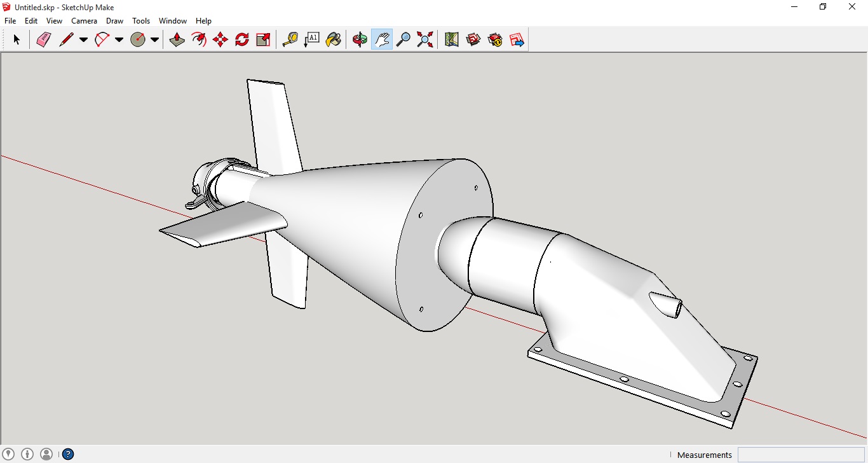Activate the Push/Pull tool
The width and height of the screenshot is (868, 463).
(177, 40)
